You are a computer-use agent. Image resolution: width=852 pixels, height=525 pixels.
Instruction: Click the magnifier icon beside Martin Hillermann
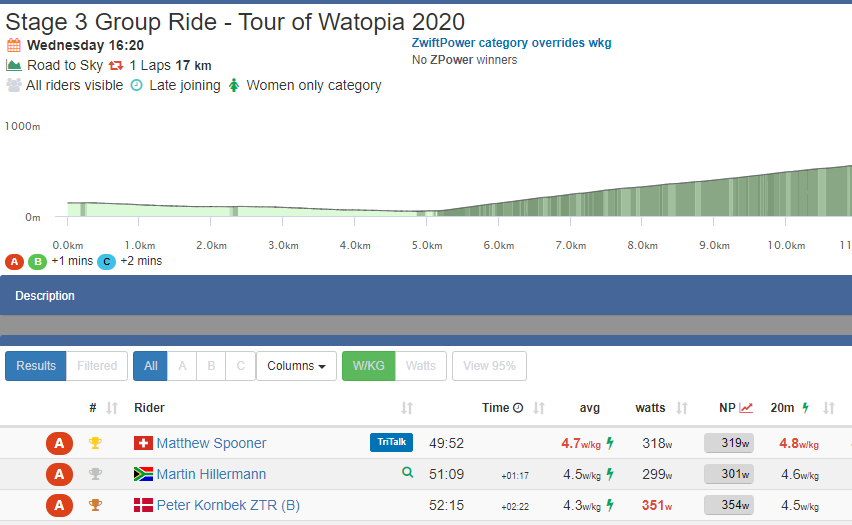[407, 473]
